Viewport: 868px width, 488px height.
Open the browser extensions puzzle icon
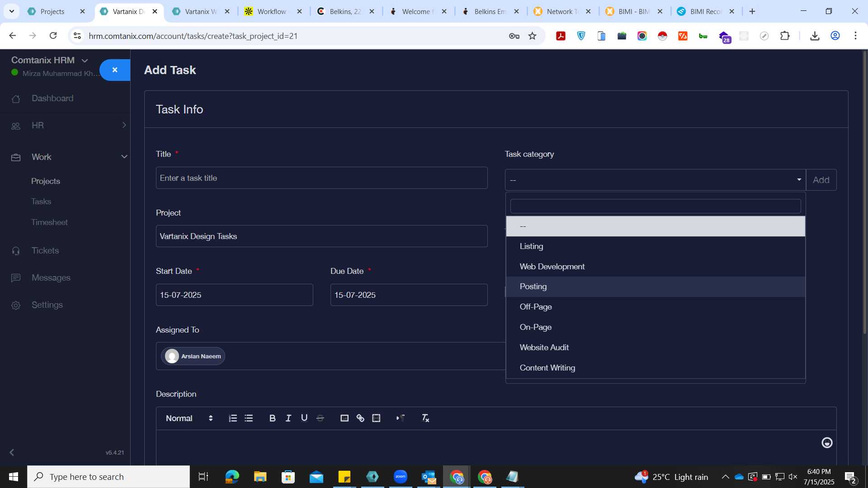(x=785, y=36)
